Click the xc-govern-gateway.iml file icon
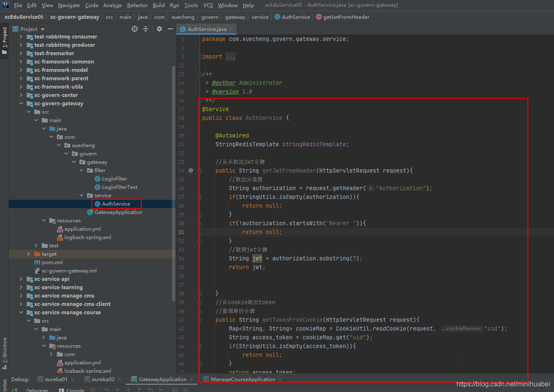 37,271
